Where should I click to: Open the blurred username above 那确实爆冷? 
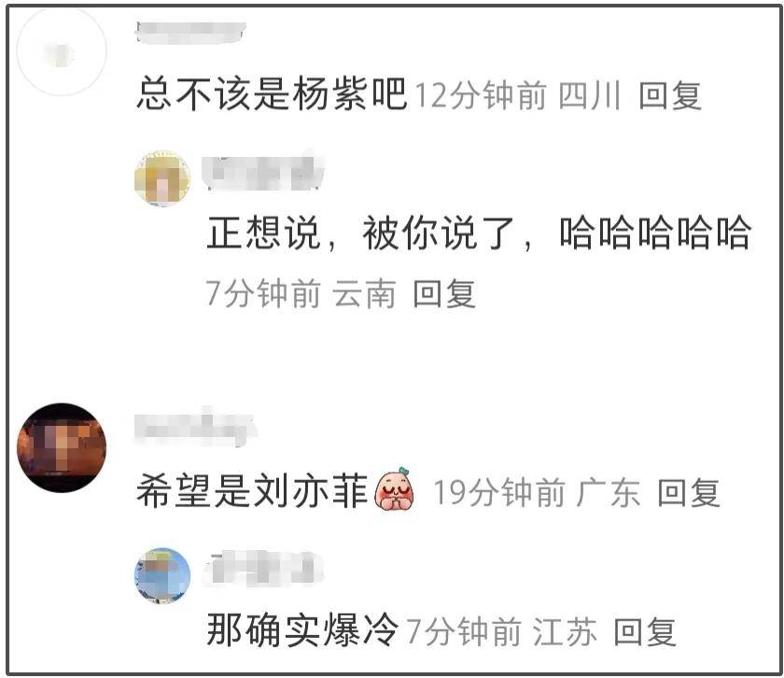coord(263,568)
